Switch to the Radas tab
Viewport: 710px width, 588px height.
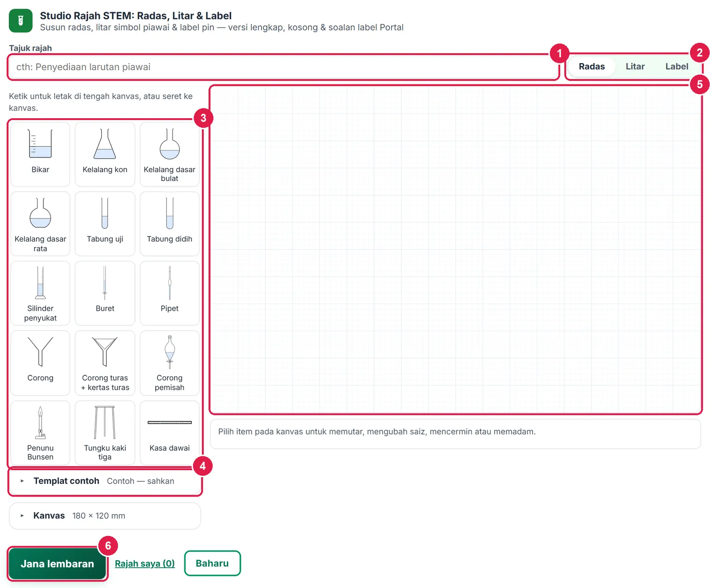(x=592, y=67)
